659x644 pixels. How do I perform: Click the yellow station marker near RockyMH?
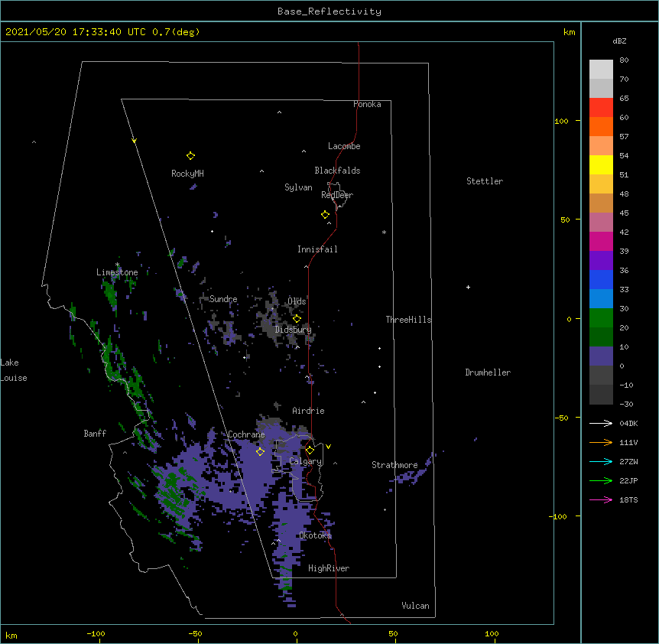pyautogui.click(x=190, y=156)
